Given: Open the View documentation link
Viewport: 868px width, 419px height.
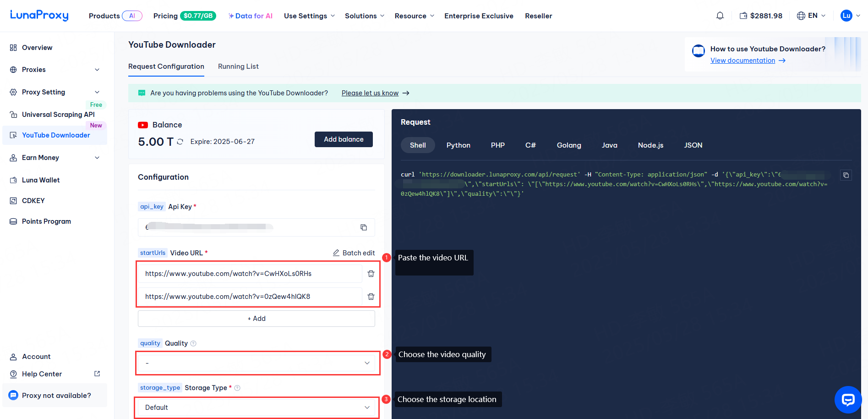Looking at the screenshot, I should pyautogui.click(x=743, y=61).
